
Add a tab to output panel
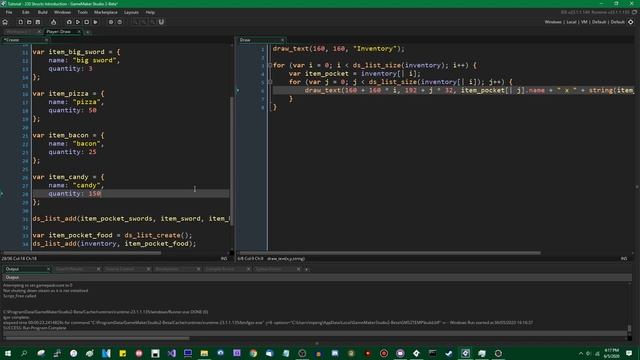click(307, 269)
